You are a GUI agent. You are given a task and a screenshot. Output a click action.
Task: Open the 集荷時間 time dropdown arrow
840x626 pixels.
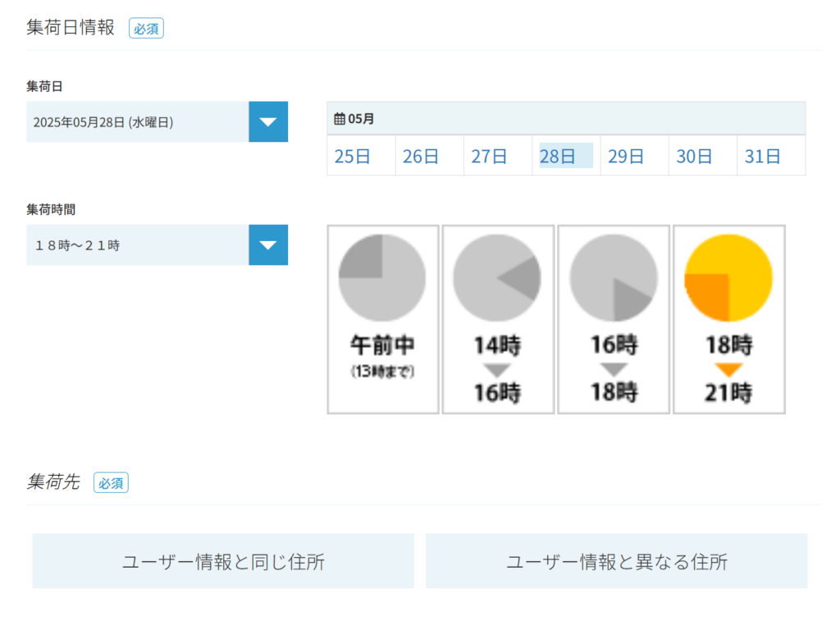coord(268,245)
